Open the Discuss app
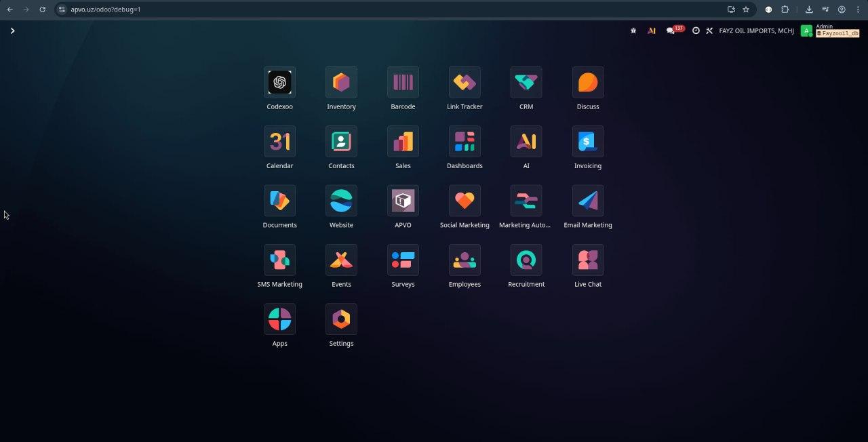This screenshot has height=442, width=868. click(x=588, y=83)
